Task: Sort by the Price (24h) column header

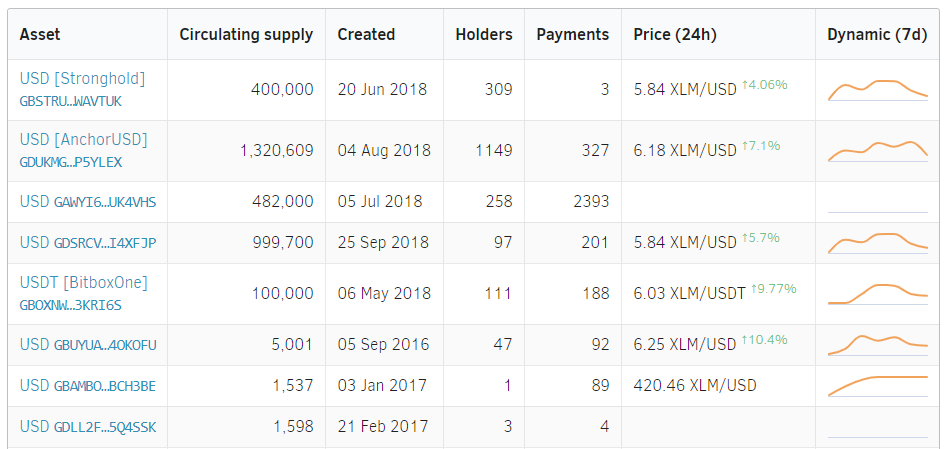Action: click(x=675, y=34)
